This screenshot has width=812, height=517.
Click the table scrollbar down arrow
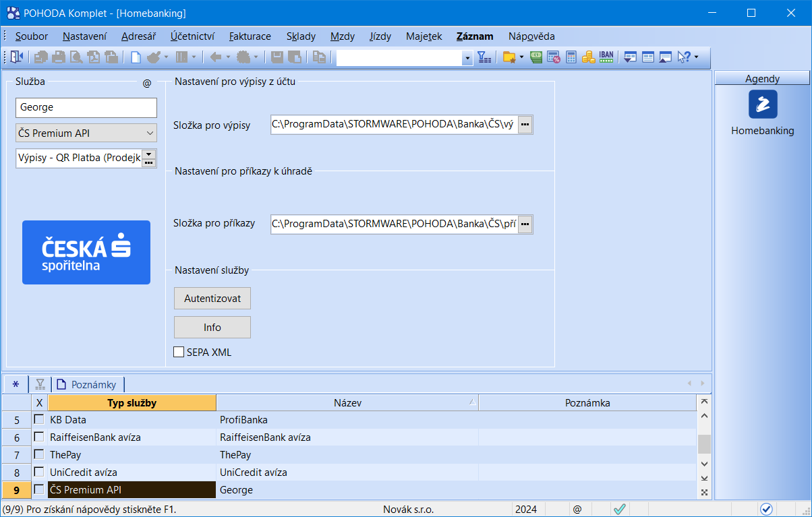(704, 464)
